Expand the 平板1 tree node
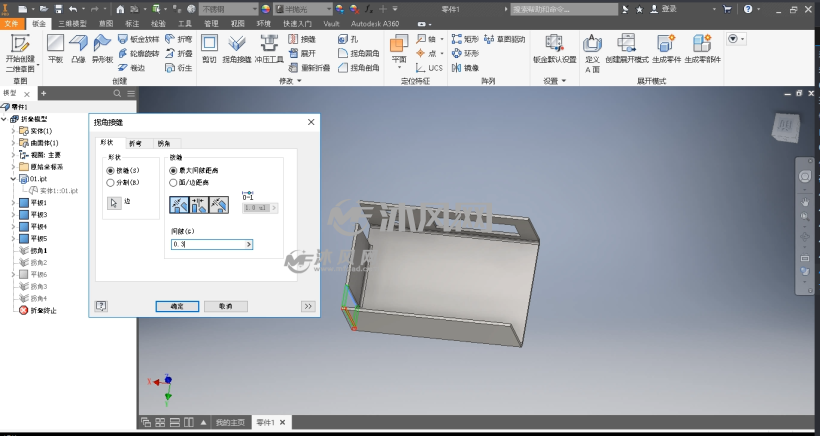This screenshot has height=436, width=820. 14,203
